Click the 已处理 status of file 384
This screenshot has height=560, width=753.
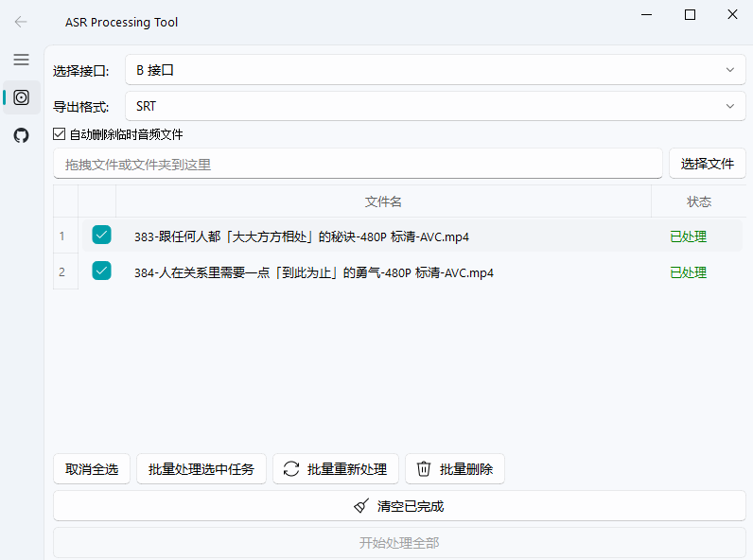tap(688, 272)
